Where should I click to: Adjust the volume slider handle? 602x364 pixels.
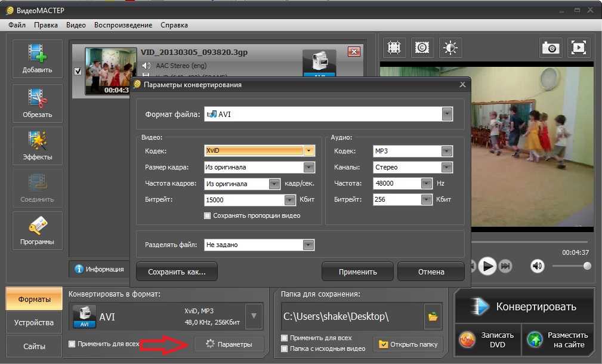[x=587, y=266]
